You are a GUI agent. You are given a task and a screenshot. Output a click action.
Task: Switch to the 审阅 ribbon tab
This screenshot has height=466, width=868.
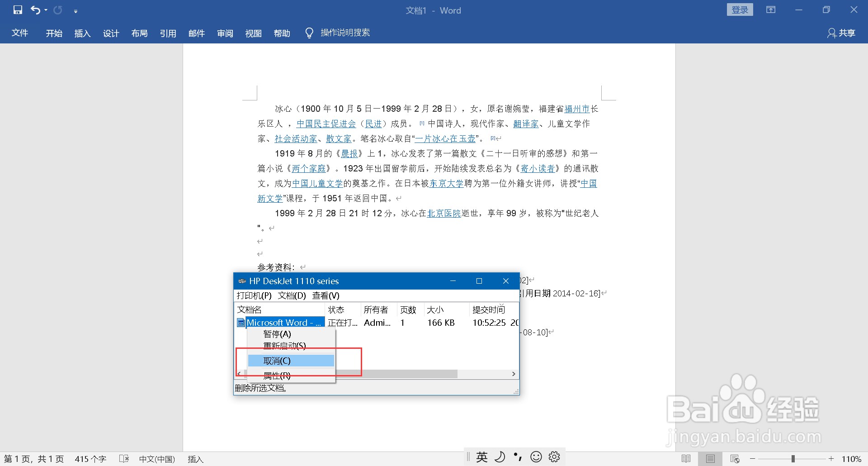225,33
